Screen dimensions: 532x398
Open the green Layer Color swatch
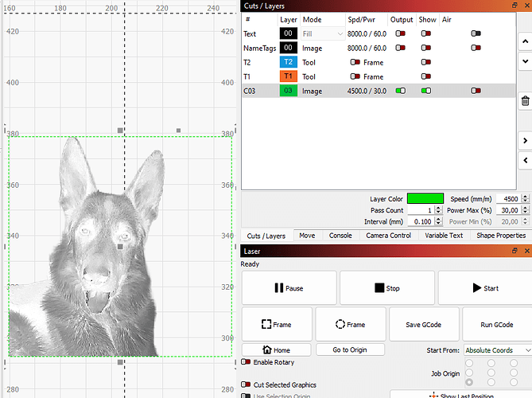[425, 198]
